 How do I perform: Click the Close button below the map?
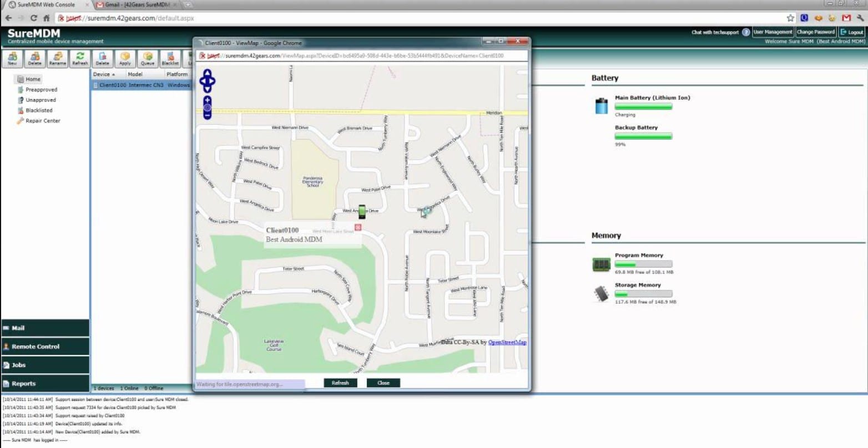(383, 383)
